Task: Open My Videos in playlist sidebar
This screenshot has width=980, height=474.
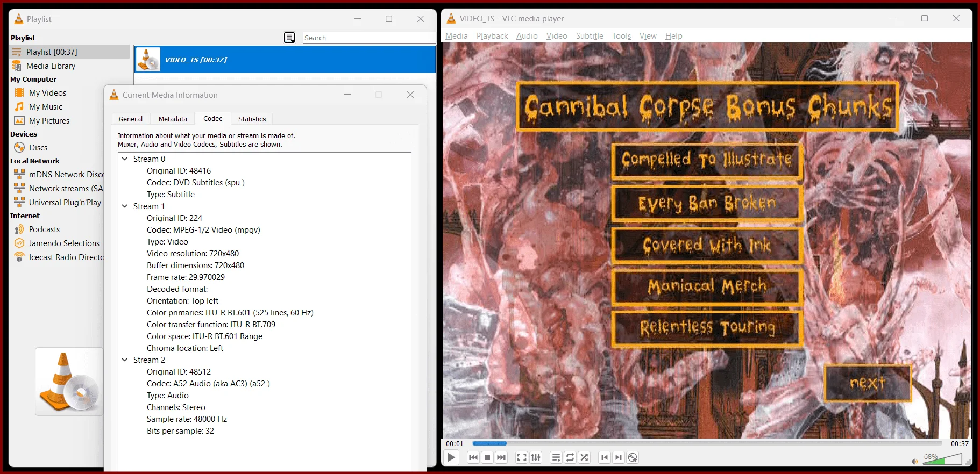Action: 47,93
